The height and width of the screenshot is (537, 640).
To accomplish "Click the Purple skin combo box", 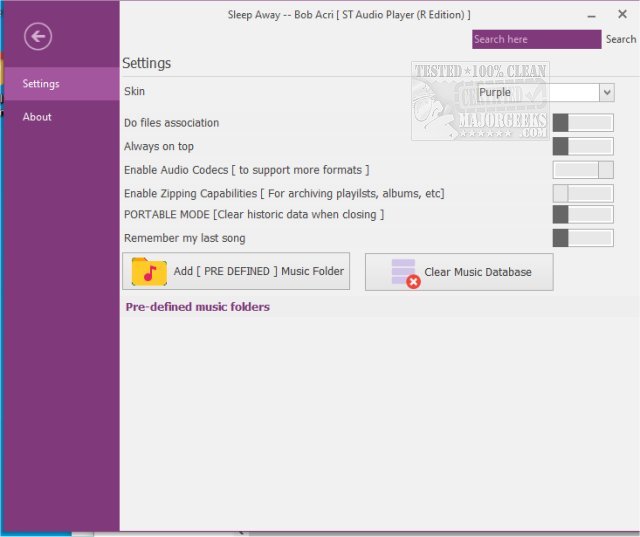I will click(x=545, y=92).
